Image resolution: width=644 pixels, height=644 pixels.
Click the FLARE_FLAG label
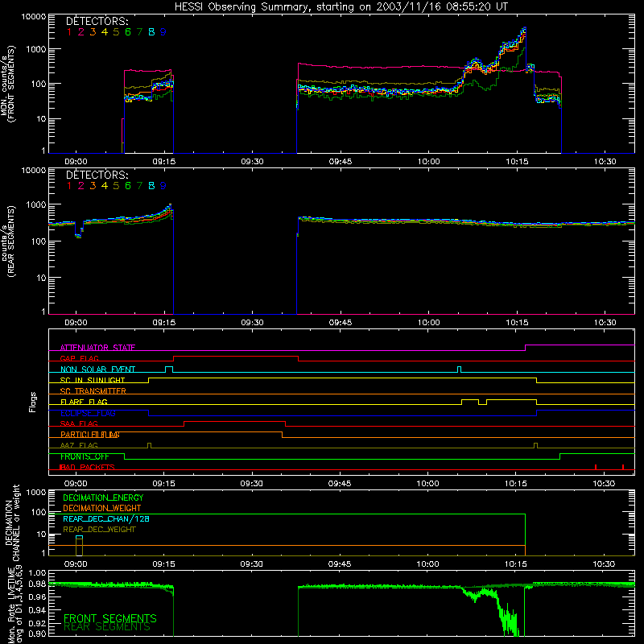[x=84, y=402]
